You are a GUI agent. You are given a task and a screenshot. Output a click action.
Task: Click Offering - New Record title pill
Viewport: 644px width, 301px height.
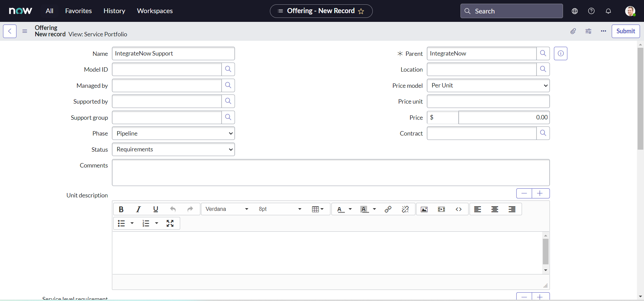point(321,11)
